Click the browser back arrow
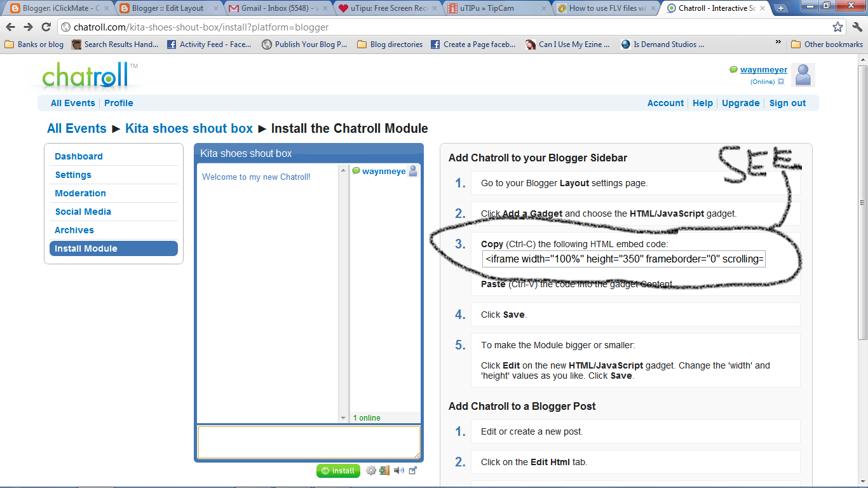This screenshot has height=488, width=868. [10, 27]
